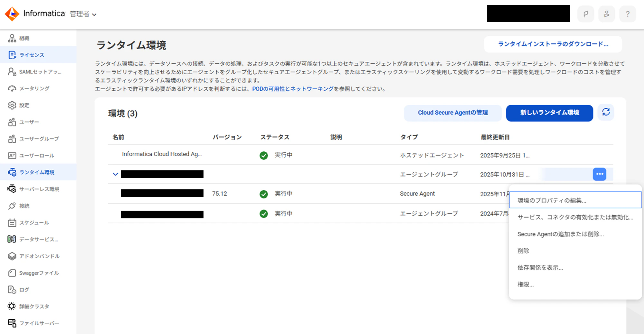
Task: Open PODの可用性とネットワーキング link
Action: [x=293, y=89]
